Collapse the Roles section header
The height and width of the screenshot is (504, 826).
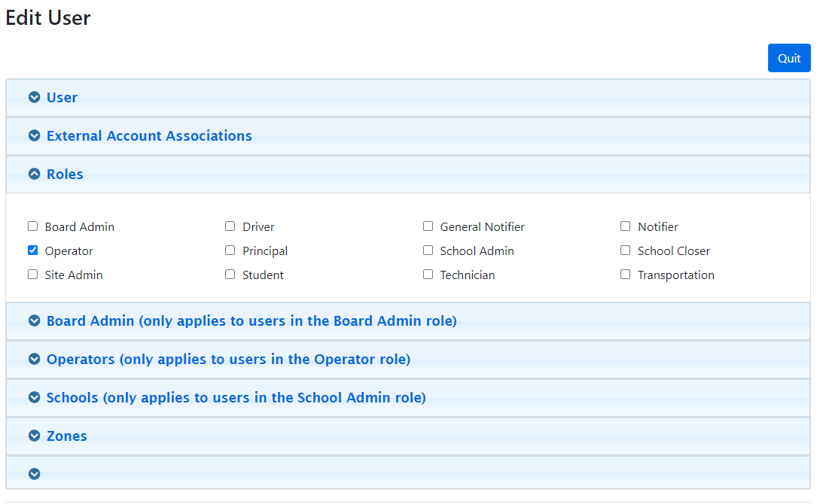coord(65,174)
